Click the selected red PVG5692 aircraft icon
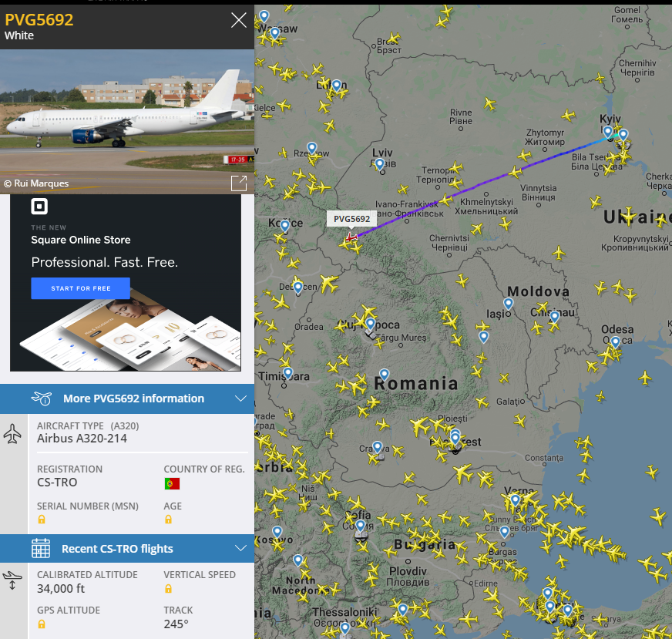This screenshot has height=639, width=672. pos(351,237)
